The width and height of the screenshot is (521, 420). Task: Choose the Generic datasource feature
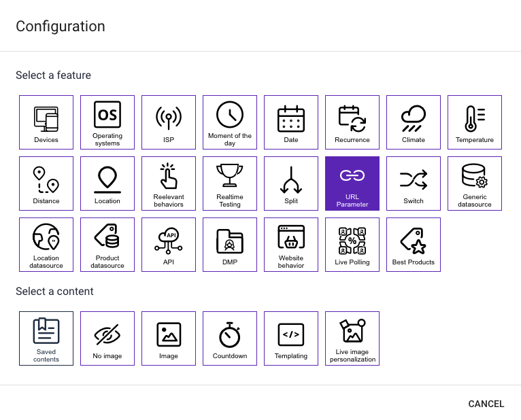pyautogui.click(x=475, y=183)
